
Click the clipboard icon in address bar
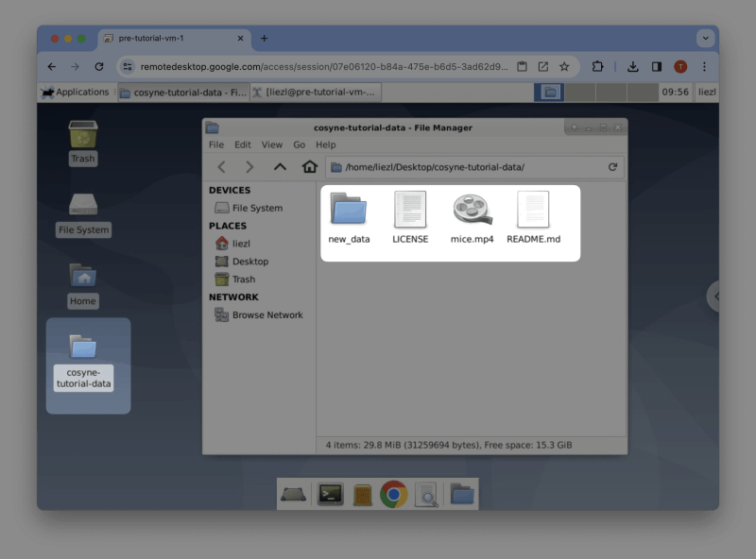tap(522, 66)
